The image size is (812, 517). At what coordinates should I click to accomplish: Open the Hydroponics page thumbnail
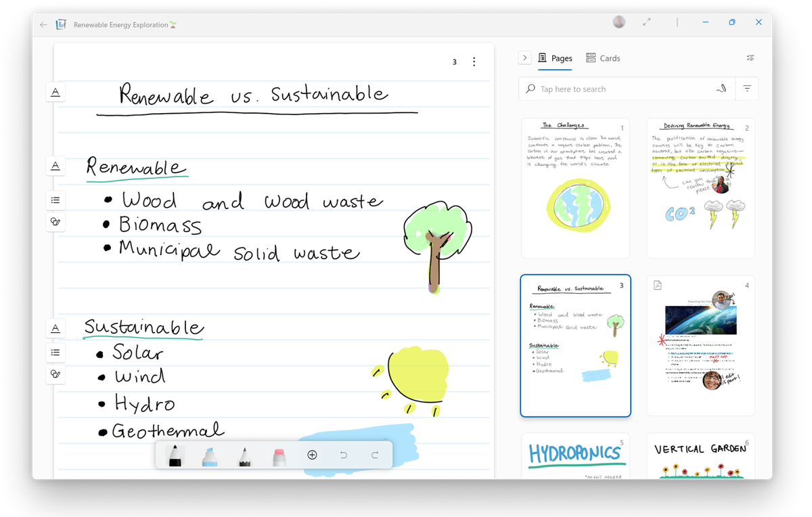tap(575, 456)
